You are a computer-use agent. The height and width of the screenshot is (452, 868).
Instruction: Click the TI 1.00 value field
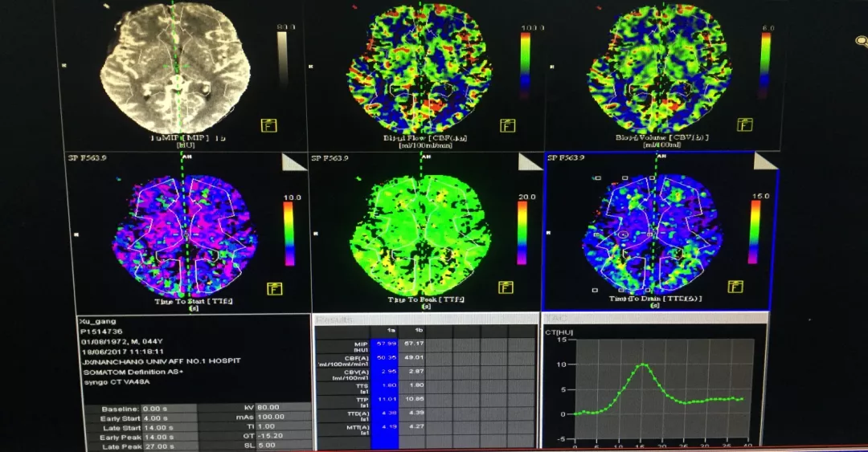[x=283, y=426]
